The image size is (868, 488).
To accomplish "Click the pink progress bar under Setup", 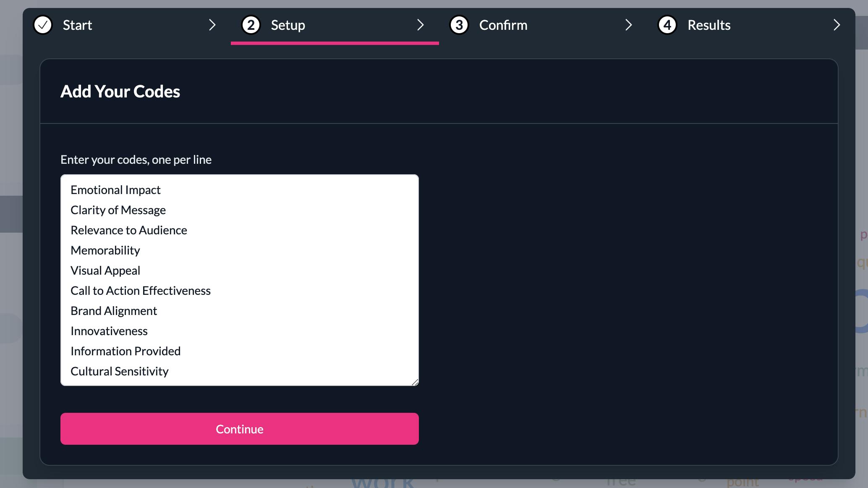I will pos(335,42).
